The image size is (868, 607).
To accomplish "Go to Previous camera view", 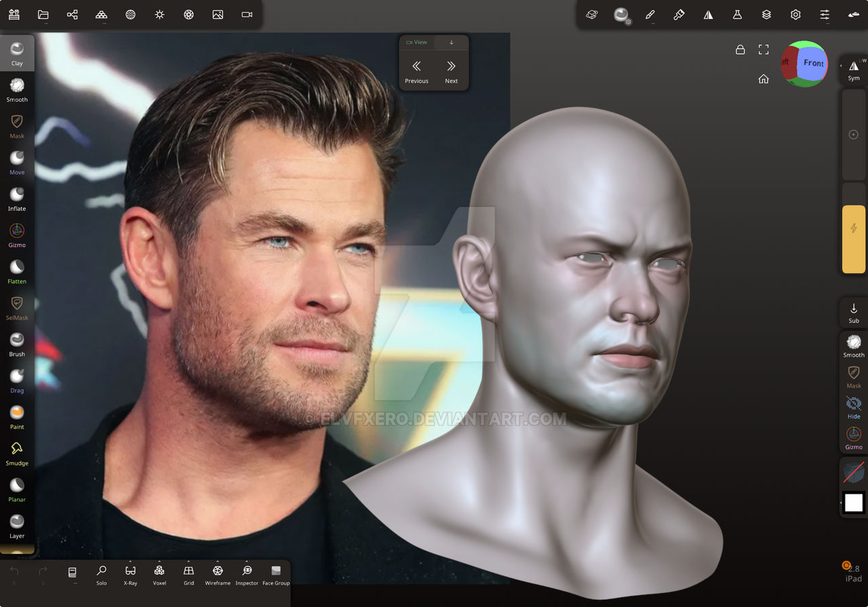I will [x=416, y=71].
